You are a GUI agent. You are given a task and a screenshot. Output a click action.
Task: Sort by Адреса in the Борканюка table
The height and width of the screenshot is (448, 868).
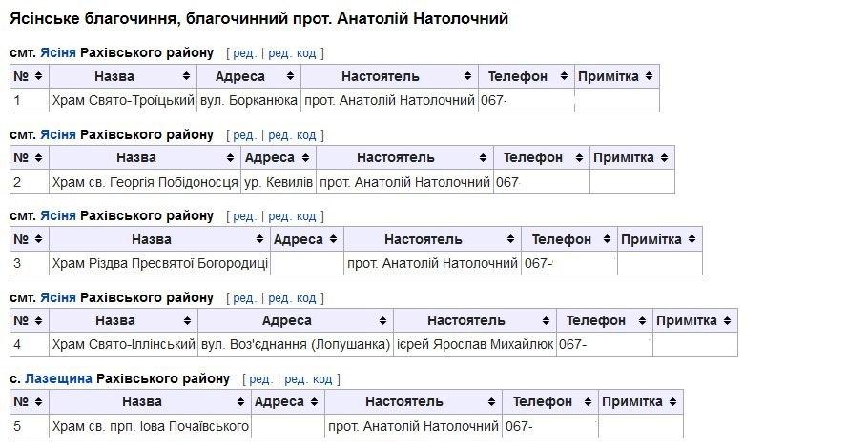pos(249,76)
